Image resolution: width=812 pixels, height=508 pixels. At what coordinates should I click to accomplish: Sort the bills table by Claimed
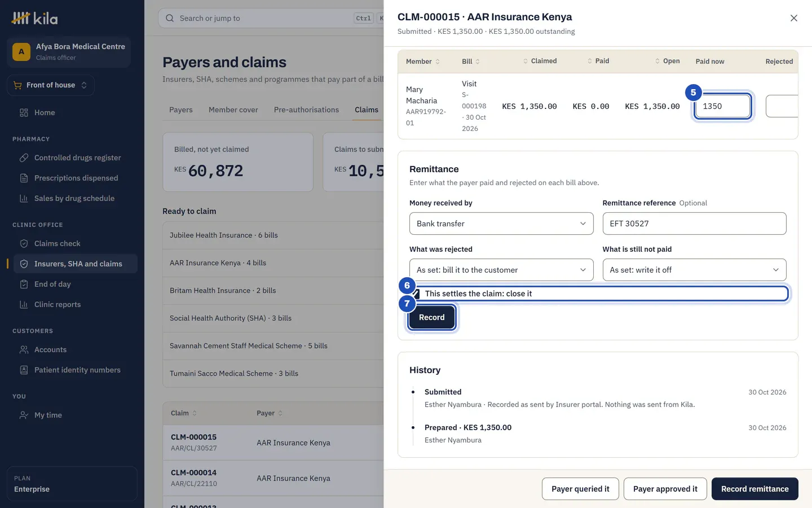click(540, 61)
